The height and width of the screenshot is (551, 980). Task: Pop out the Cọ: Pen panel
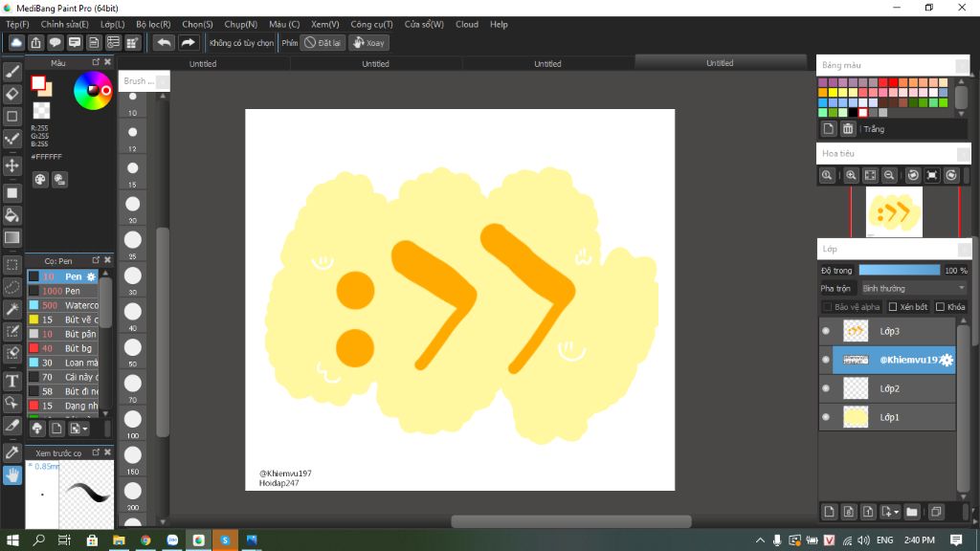96,260
